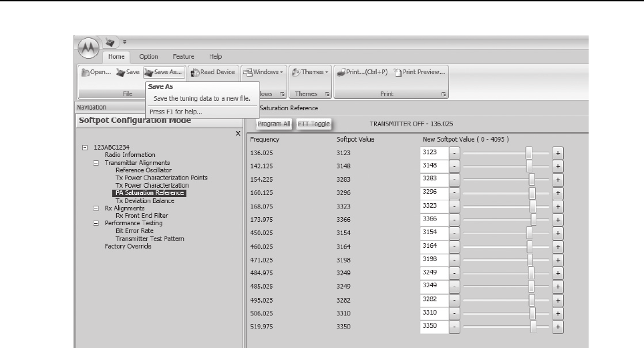Select Tx Power Characterization tree item
This screenshot has height=348, width=644.
tap(152, 185)
